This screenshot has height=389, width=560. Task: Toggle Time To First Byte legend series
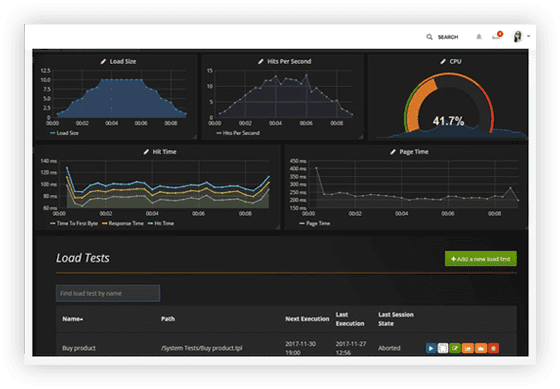tap(74, 224)
